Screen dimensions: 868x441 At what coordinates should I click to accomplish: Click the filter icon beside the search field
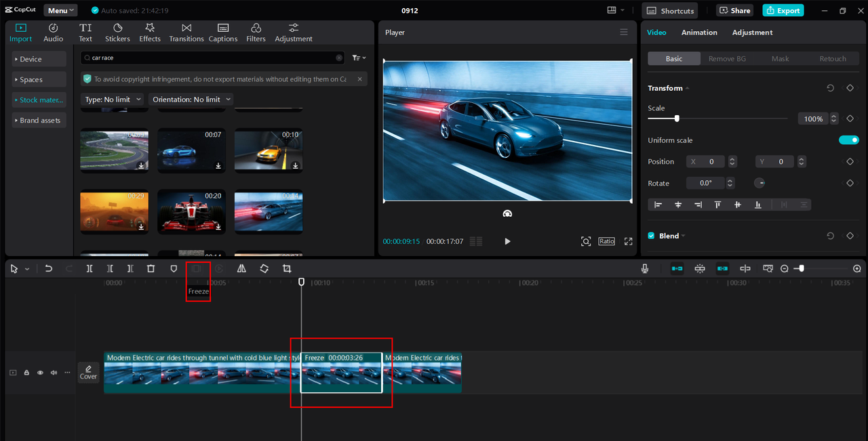[359, 58]
